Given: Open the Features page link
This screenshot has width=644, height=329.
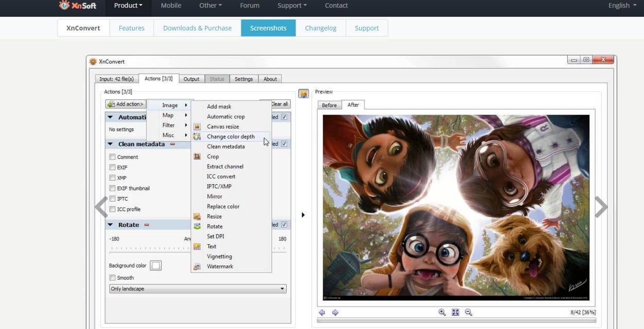Looking at the screenshot, I should coord(132,28).
